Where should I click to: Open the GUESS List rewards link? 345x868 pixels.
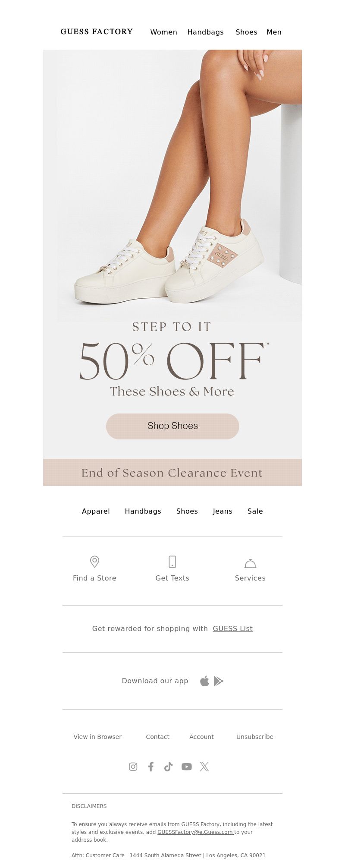coord(232,628)
